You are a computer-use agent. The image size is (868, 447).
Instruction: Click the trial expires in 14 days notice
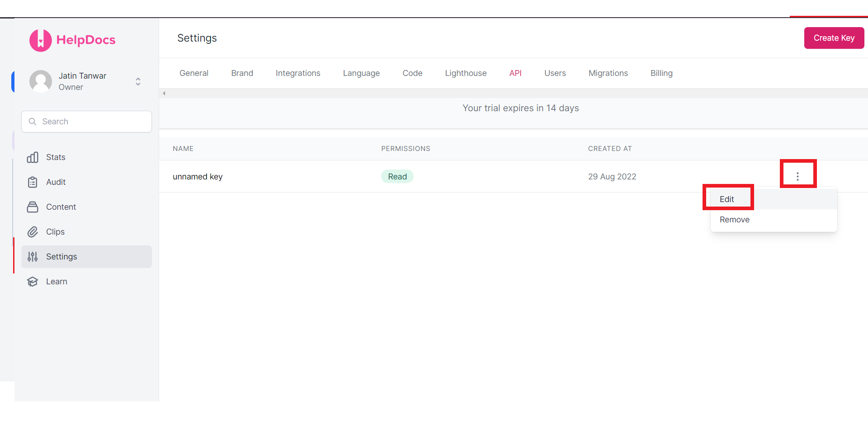(x=521, y=108)
